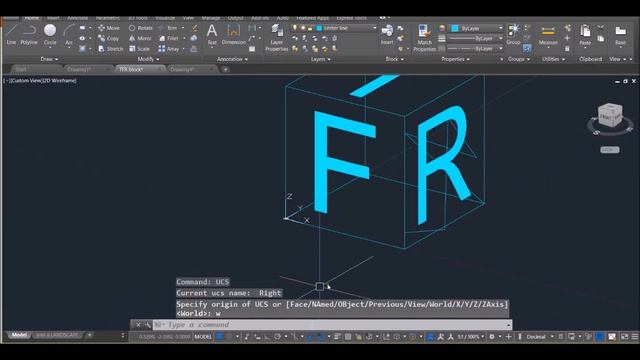Click the Paste icon

point(585,35)
